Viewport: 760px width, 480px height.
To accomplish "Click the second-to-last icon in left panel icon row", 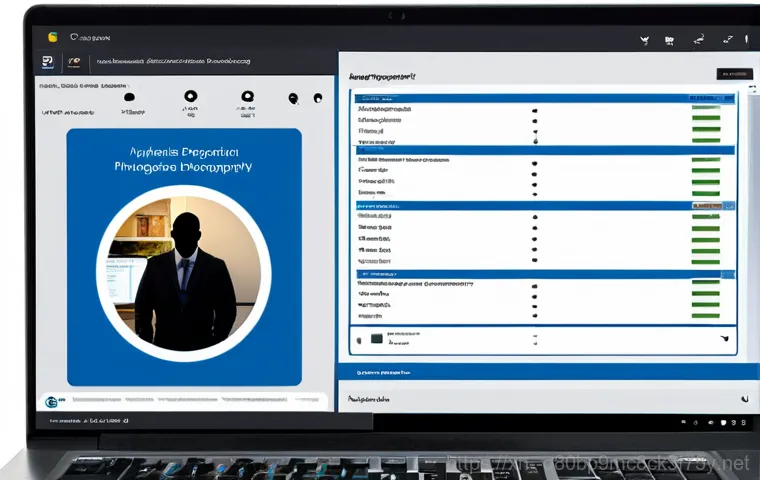I will click(x=293, y=98).
